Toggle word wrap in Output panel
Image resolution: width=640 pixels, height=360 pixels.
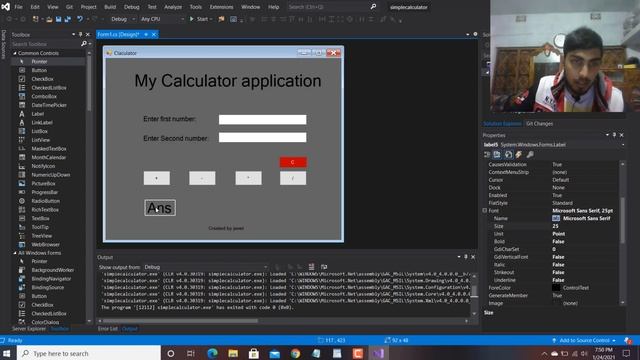pos(324,267)
